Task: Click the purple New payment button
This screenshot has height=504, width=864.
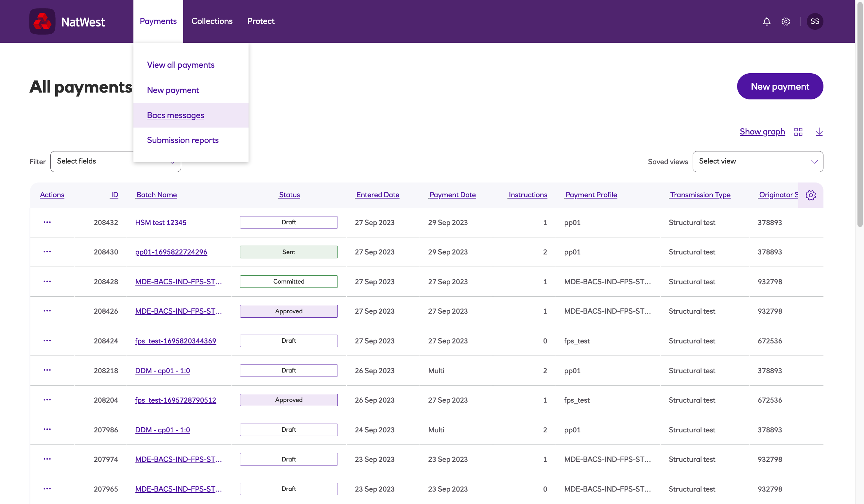Action: click(x=780, y=86)
